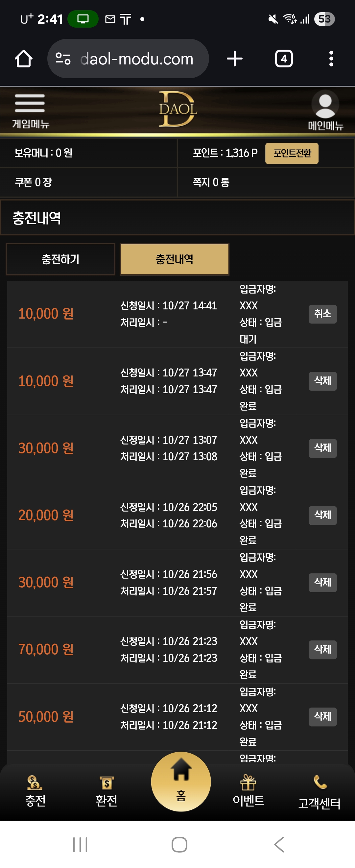Delete the 70,000 원 deposit record
The image size is (355, 868).
322,649
